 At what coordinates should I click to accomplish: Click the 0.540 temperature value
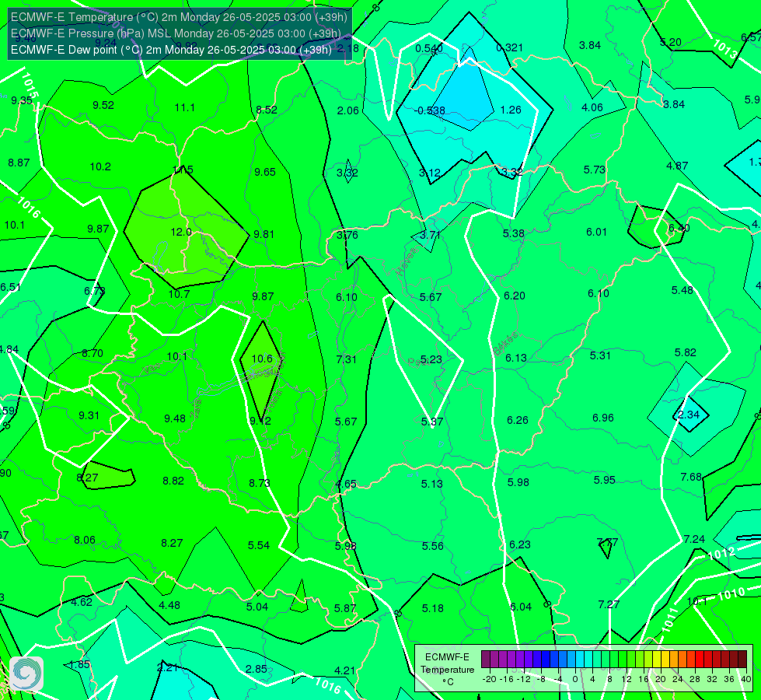pyautogui.click(x=429, y=48)
